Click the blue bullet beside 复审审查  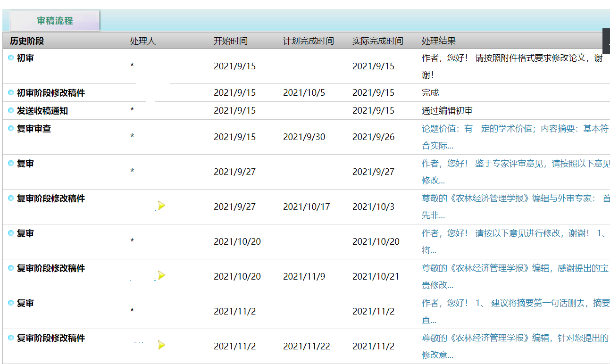pos(11,128)
